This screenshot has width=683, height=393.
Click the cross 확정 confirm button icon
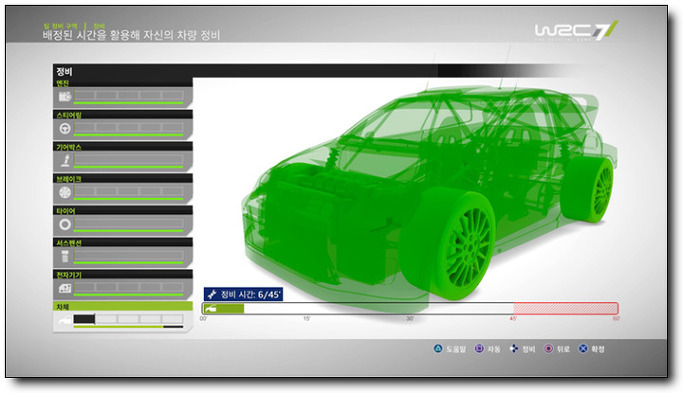(583, 349)
